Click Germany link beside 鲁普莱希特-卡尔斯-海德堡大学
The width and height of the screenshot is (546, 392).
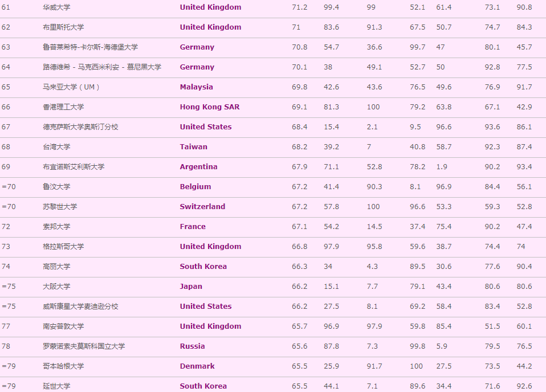click(x=197, y=47)
